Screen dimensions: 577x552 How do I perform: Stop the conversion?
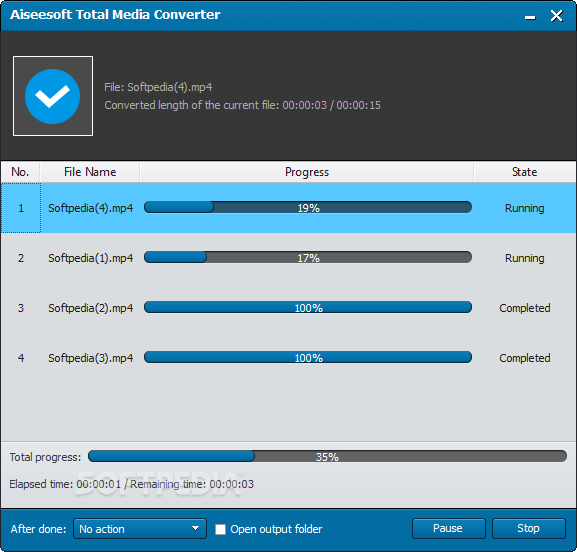[x=528, y=528]
